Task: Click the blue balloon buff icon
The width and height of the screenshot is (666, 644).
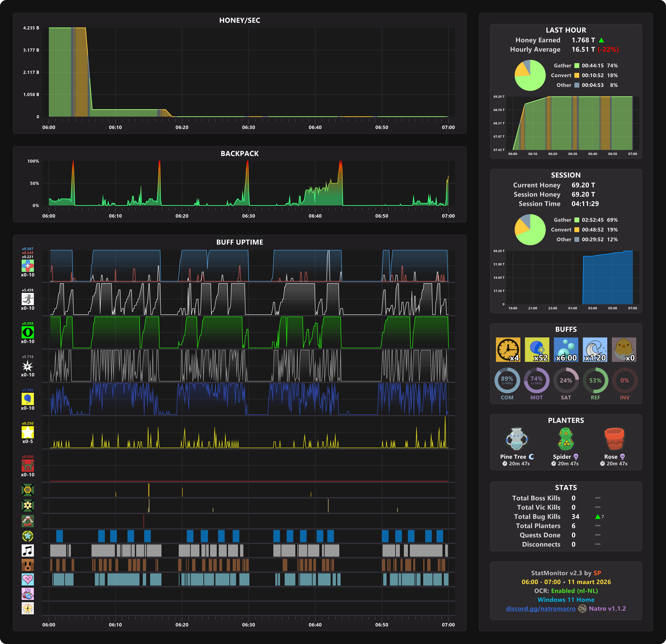Action: pos(28,399)
